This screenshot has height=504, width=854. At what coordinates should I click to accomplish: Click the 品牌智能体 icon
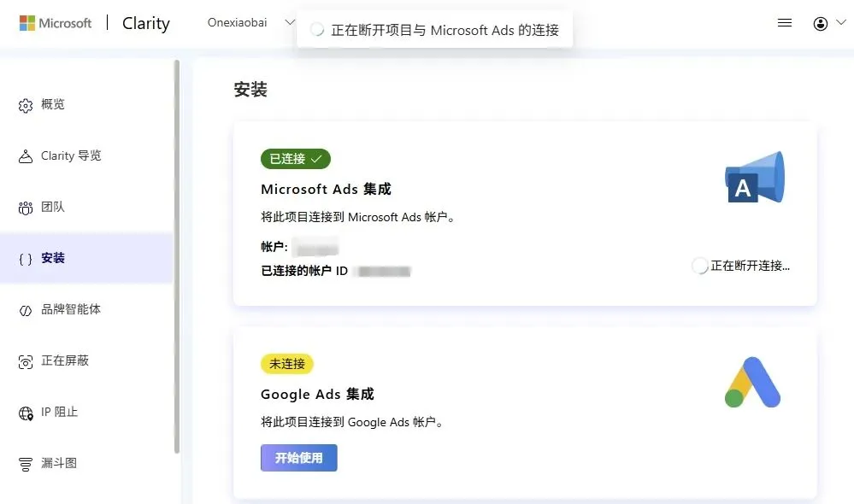coord(26,310)
